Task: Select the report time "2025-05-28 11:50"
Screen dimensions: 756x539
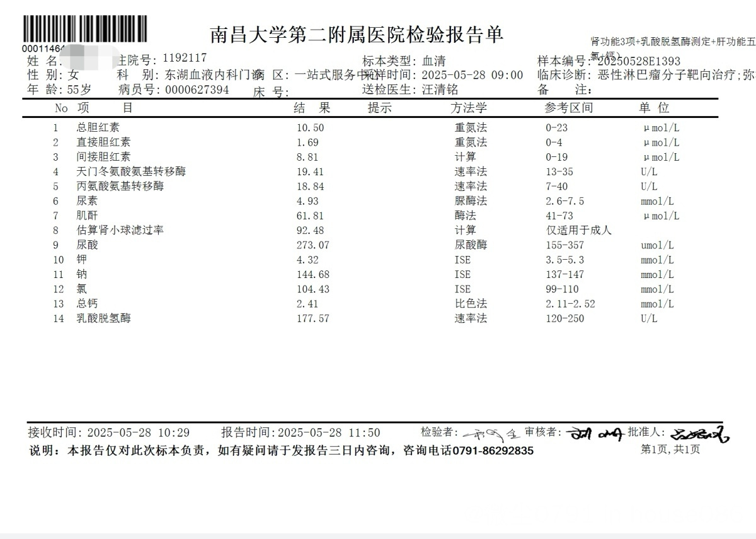Action: click(x=329, y=432)
